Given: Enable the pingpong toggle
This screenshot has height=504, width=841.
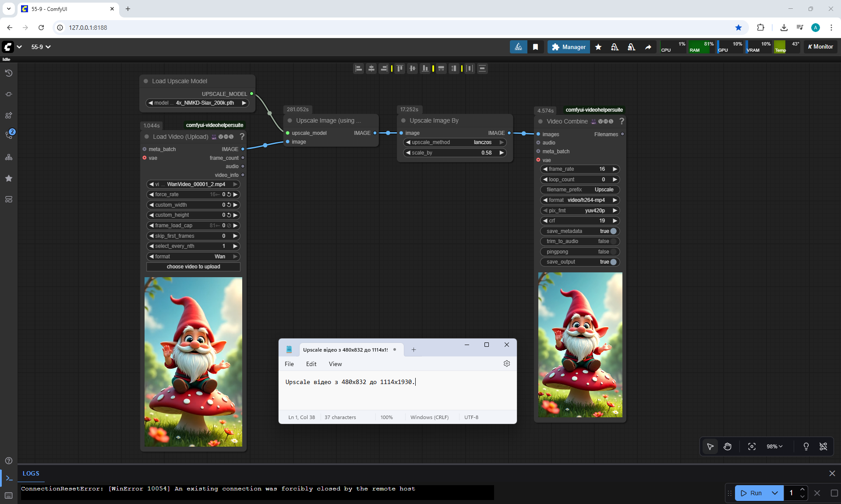Looking at the screenshot, I should point(613,252).
